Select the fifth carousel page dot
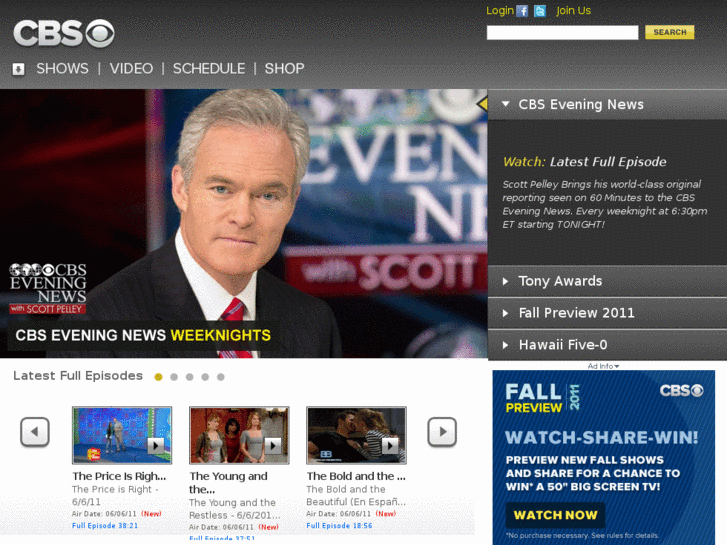This screenshot has height=545, width=727. [221, 377]
